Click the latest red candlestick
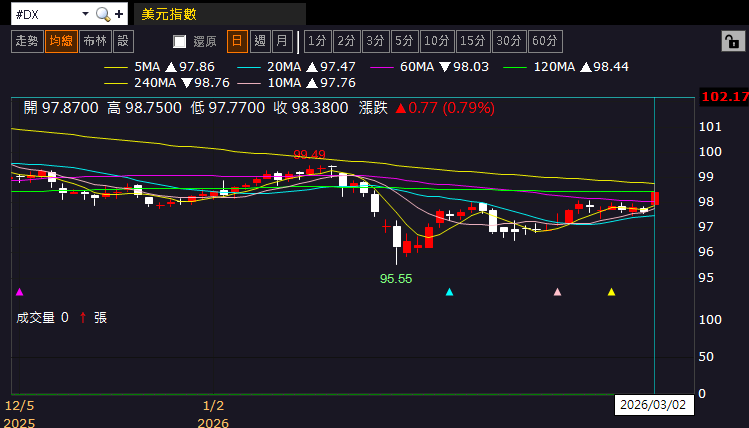The width and height of the screenshot is (749, 428). [x=655, y=198]
